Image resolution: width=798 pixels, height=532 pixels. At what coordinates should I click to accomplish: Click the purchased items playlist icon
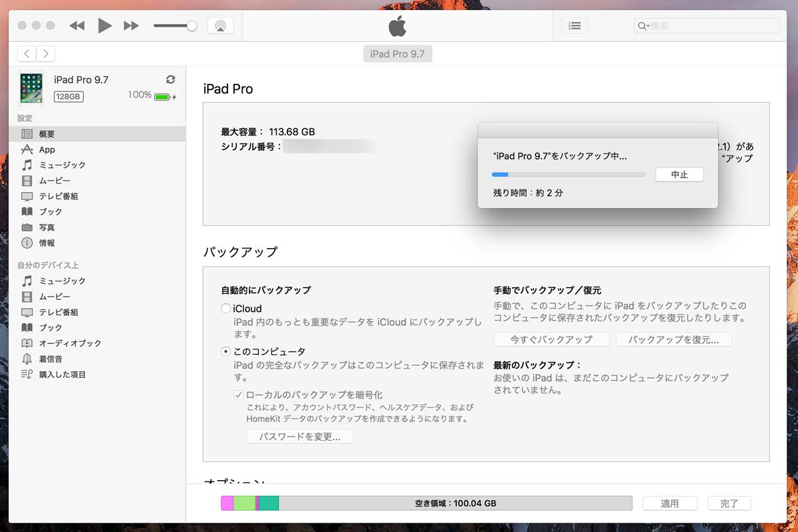27,374
